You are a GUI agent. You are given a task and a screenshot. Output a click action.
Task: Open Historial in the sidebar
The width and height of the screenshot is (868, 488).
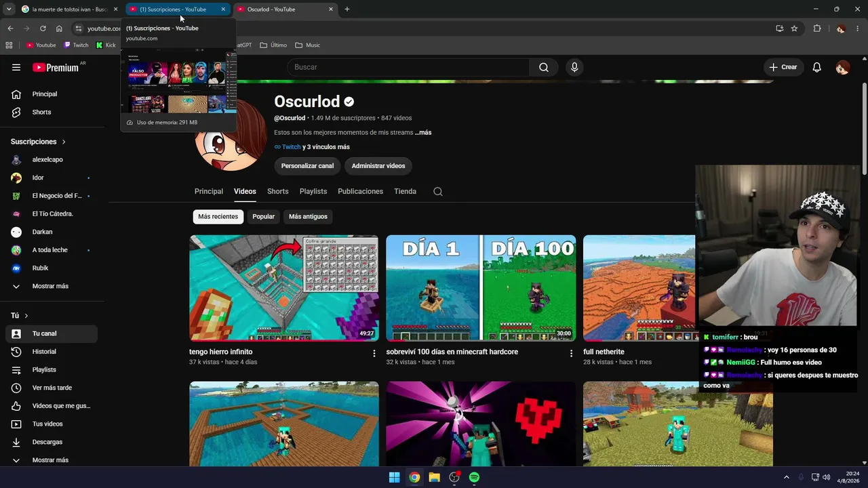coord(52,352)
